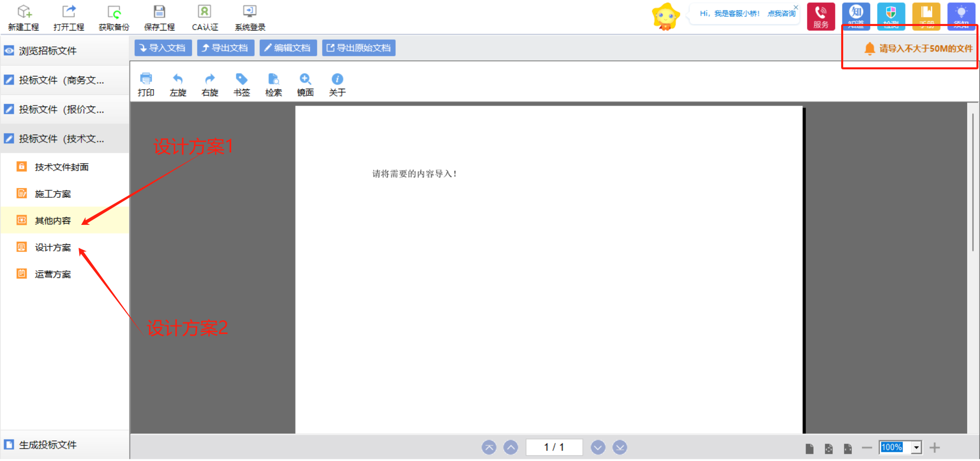
Task: Click the 导出原始文档 button
Action: point(359,48)
